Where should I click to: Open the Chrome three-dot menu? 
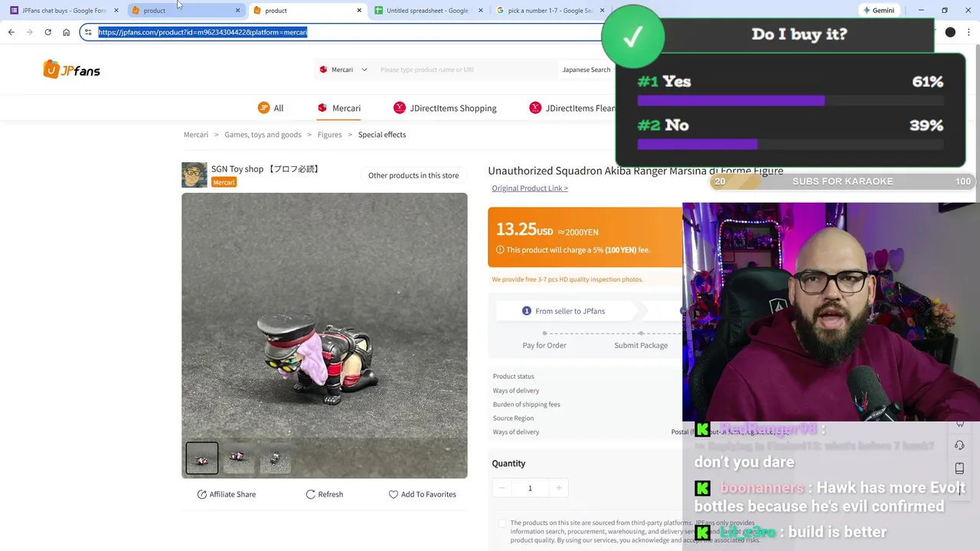pyautogui.click(x=969, y=32)
